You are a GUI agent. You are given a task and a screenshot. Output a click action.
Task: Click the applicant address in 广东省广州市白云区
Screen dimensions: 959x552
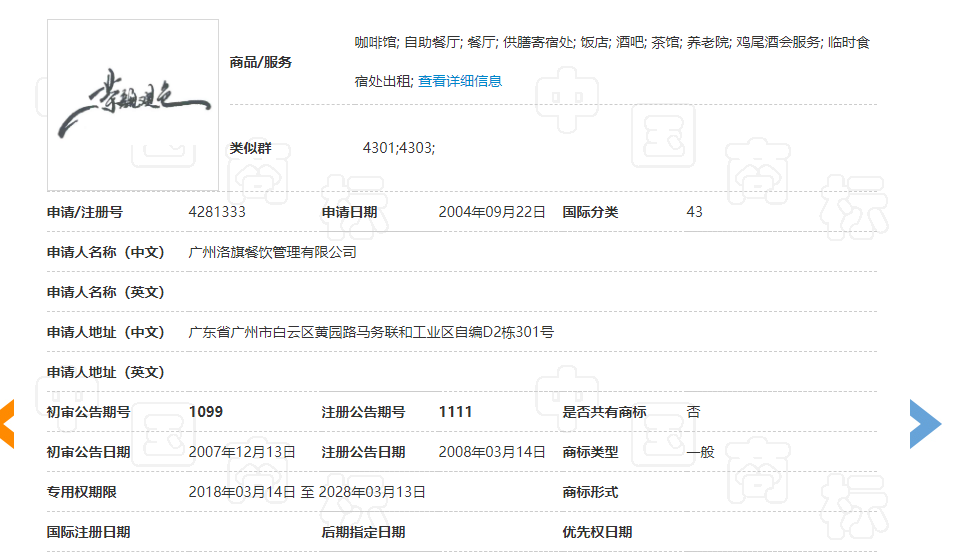point(371,332)
